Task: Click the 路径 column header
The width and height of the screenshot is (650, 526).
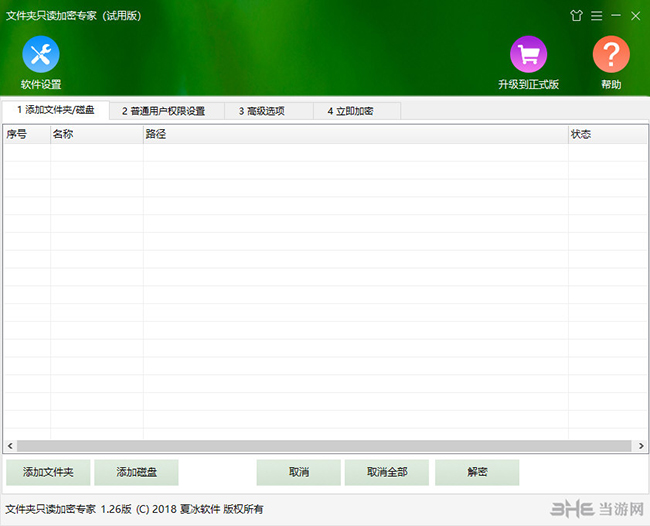Action: [356, 134]
